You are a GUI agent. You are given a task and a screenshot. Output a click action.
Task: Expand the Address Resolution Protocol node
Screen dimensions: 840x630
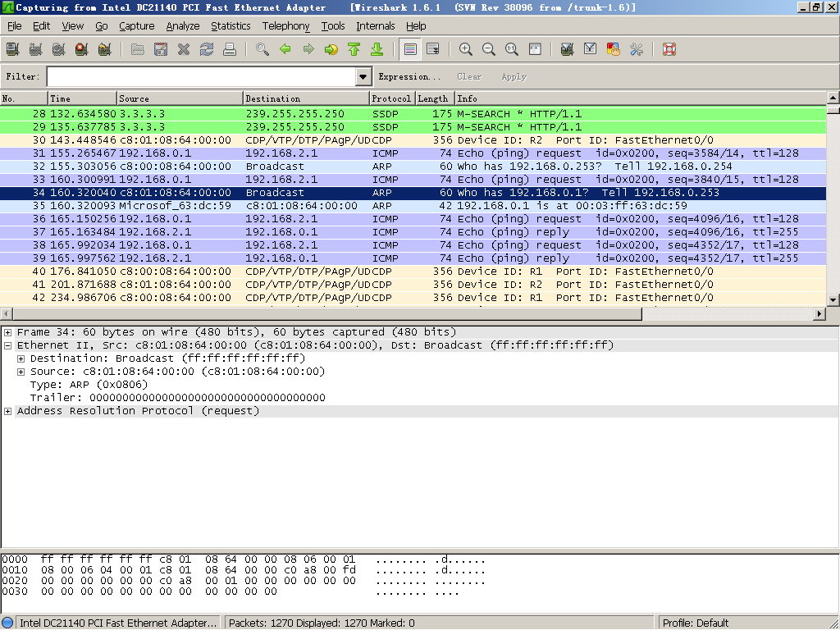(x=8, y=411)
